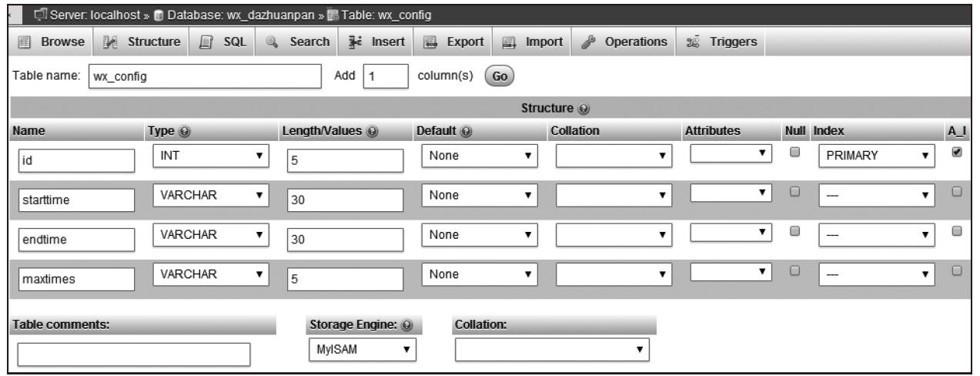Click database icon in breadcrumb
Screen dimensions: 980x376
[x=157, y=15]
